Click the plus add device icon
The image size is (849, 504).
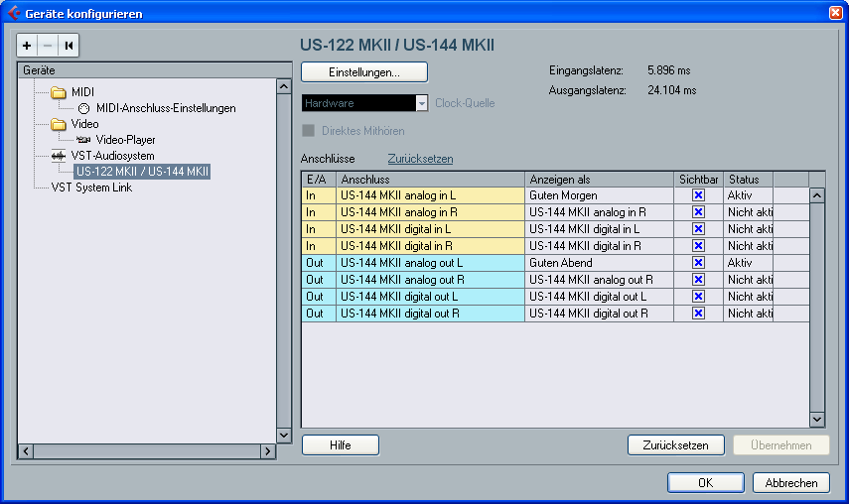[27, 46]
